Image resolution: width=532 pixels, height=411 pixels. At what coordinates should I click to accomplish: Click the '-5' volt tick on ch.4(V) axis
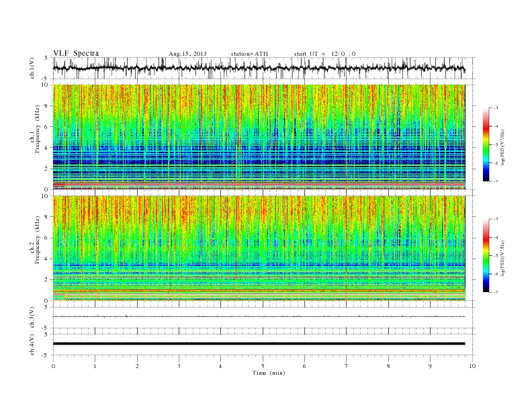tap(46, 355)
